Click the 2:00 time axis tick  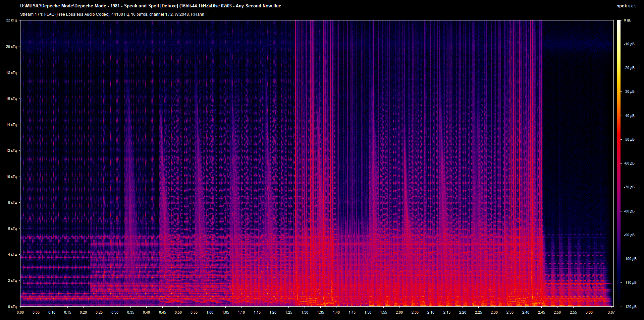399,312
